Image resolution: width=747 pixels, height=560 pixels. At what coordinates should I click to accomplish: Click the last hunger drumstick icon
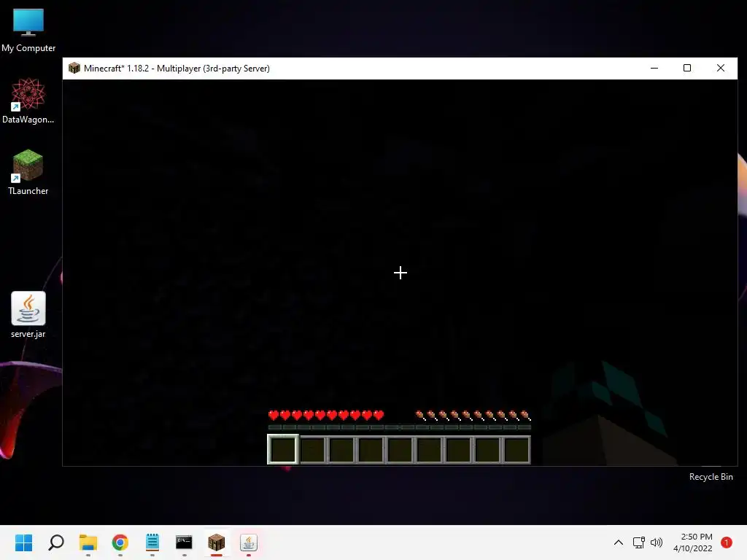pos(525,415)
